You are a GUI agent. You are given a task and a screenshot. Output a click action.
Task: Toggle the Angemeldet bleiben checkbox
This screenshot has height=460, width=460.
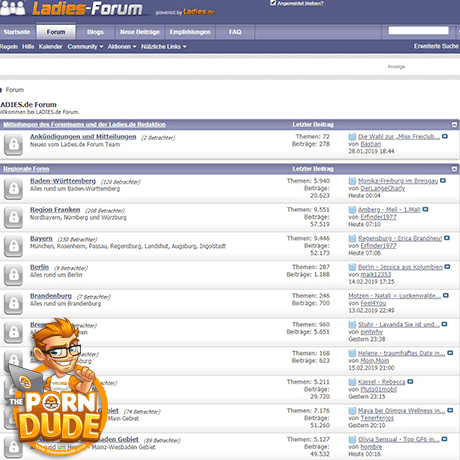pos(273,3)
